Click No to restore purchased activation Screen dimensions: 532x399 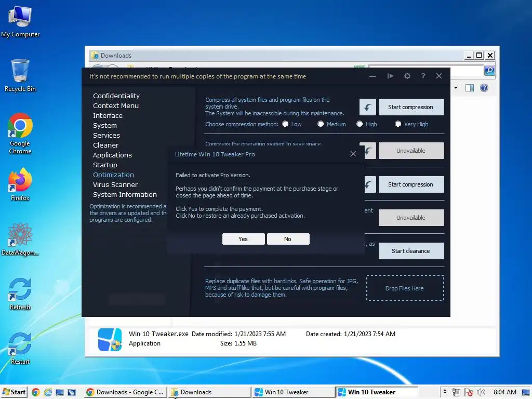coord(288,239)
